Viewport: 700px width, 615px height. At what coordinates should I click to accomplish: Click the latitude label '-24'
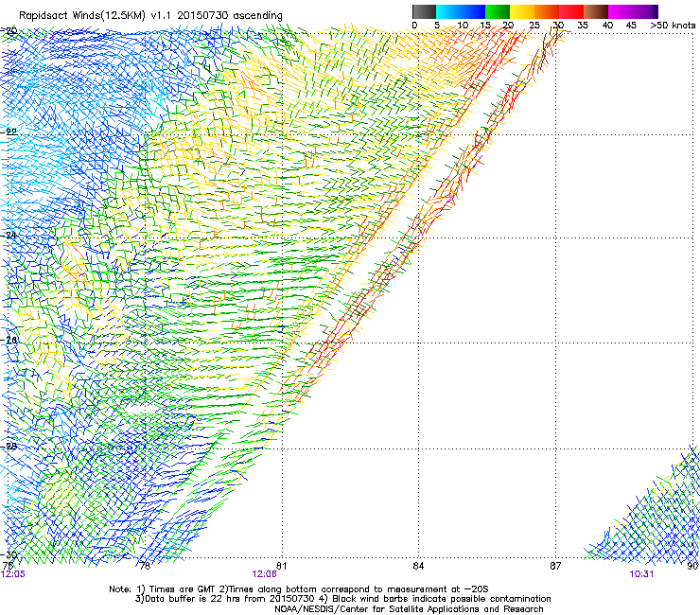coord(9,235)
